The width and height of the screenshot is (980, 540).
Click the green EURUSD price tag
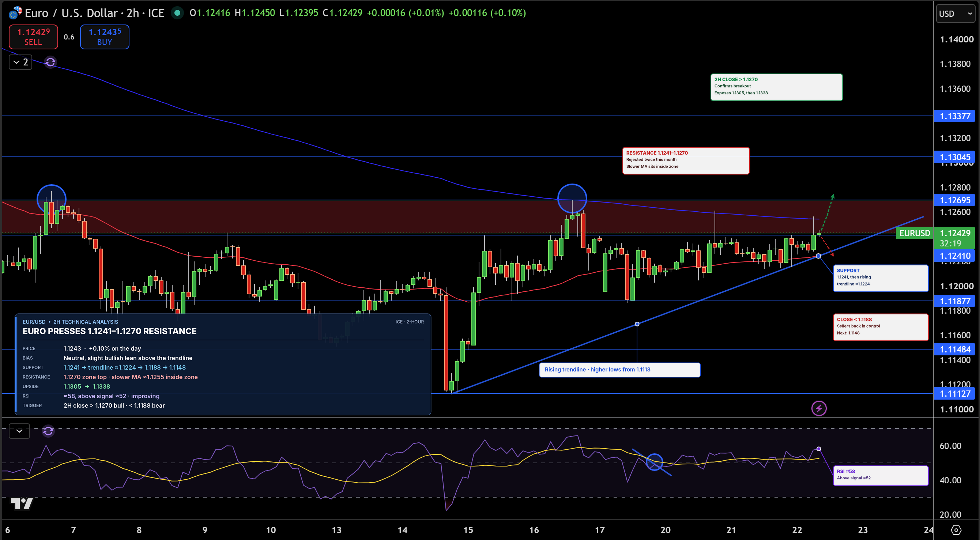tap(914, 233)
